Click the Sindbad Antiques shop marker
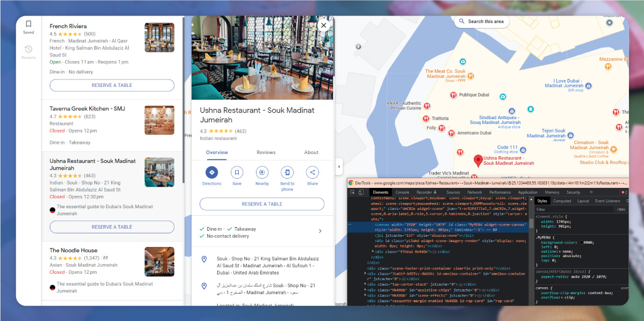This screenshot has width=644, height=321. tap(511, 110)
